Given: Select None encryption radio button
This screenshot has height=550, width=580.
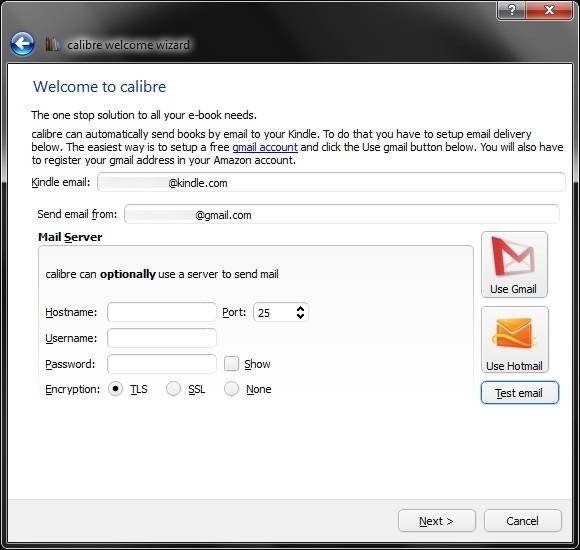Looking at the screenshot, I should click(x=231, y=389).
